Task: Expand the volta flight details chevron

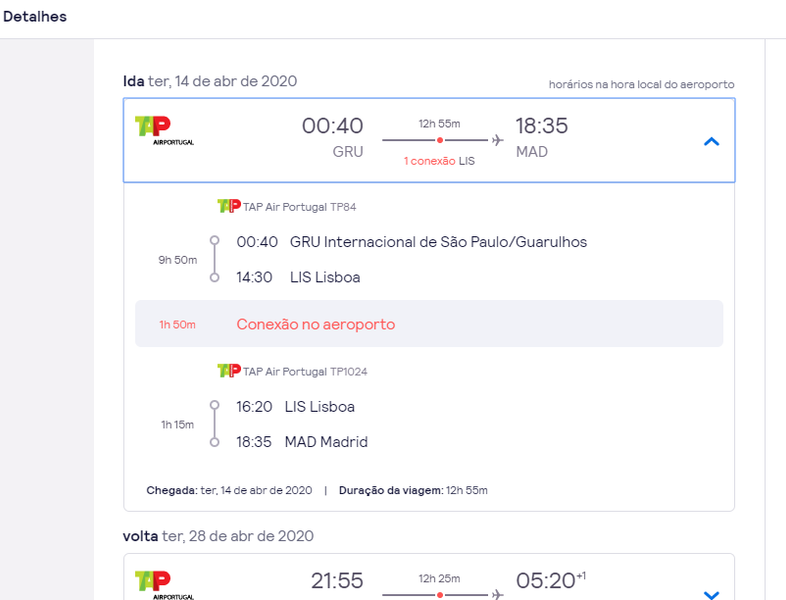Action: (711, 595)
